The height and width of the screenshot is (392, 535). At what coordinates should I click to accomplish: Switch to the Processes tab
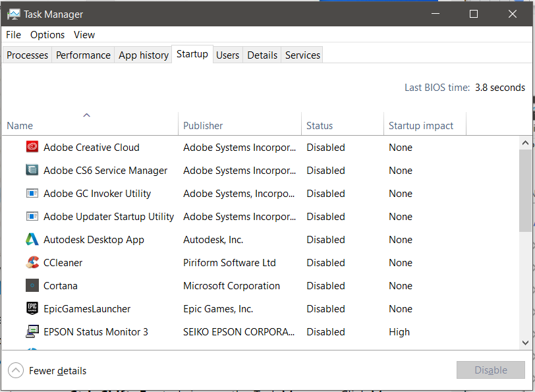27,55
